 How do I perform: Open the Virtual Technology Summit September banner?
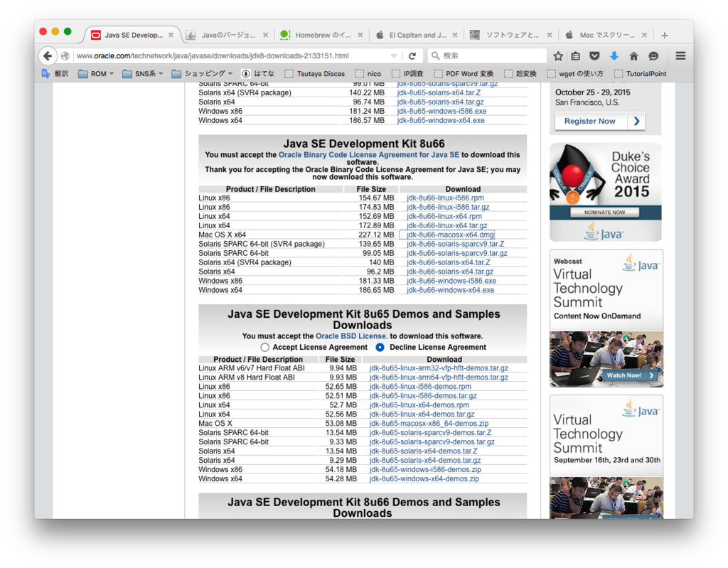point(606,457)
